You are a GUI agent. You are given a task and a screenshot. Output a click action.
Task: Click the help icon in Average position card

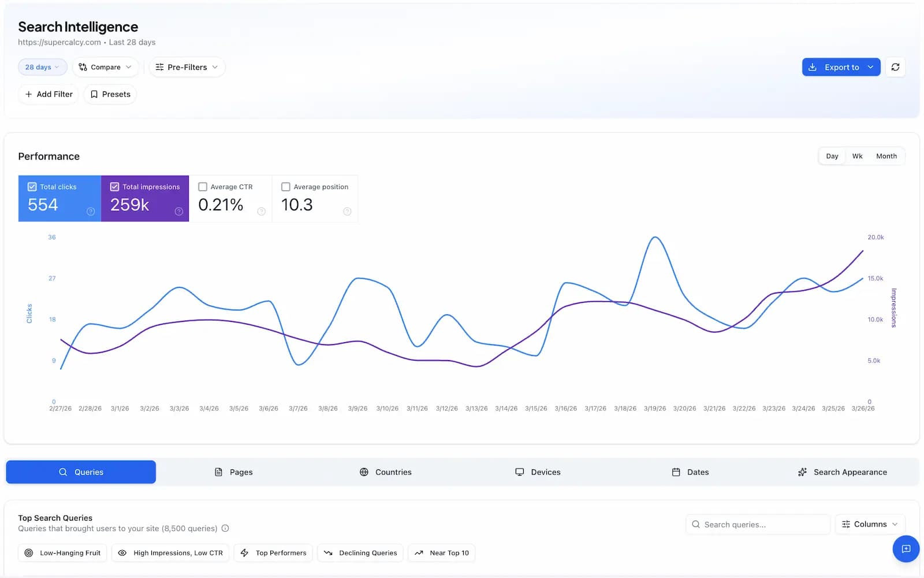[347, 212]
